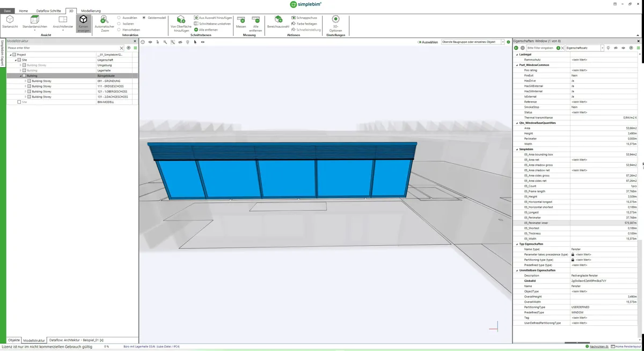Click Alle entfernen in Messung group
Image resolution: width=644 pixels, height=351 pixels.
pos(255,24)
